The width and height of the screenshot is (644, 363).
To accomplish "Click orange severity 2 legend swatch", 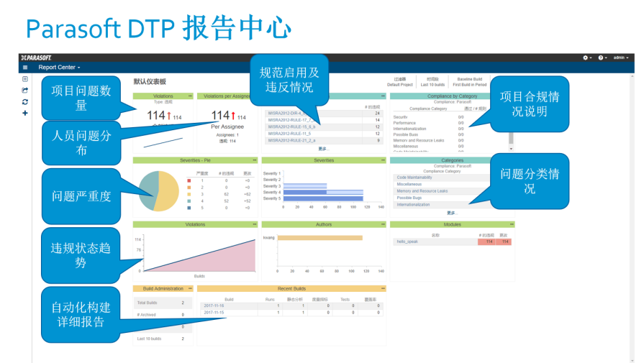I will (189, 188).
